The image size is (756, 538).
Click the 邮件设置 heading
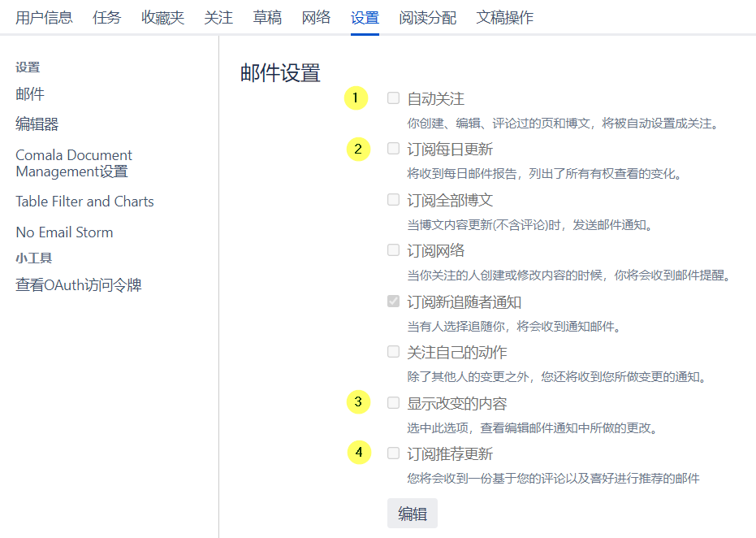tap(280, 73)
